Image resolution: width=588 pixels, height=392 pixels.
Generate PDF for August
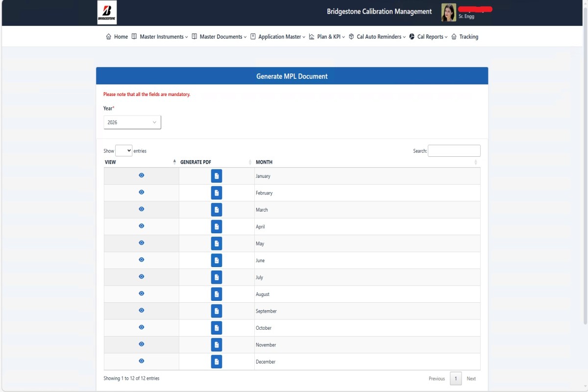(217, 294)
